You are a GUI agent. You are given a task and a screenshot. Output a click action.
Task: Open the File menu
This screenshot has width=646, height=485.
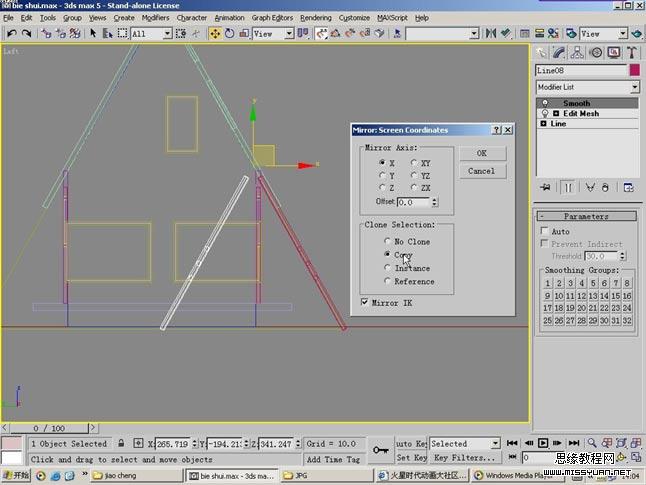pyautogui.click(x=8, y=18)
